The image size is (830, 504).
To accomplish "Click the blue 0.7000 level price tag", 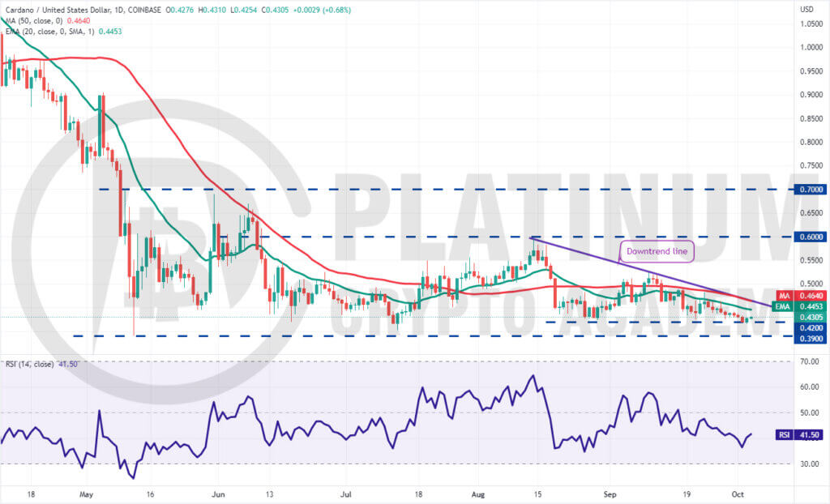I will 811,190.
